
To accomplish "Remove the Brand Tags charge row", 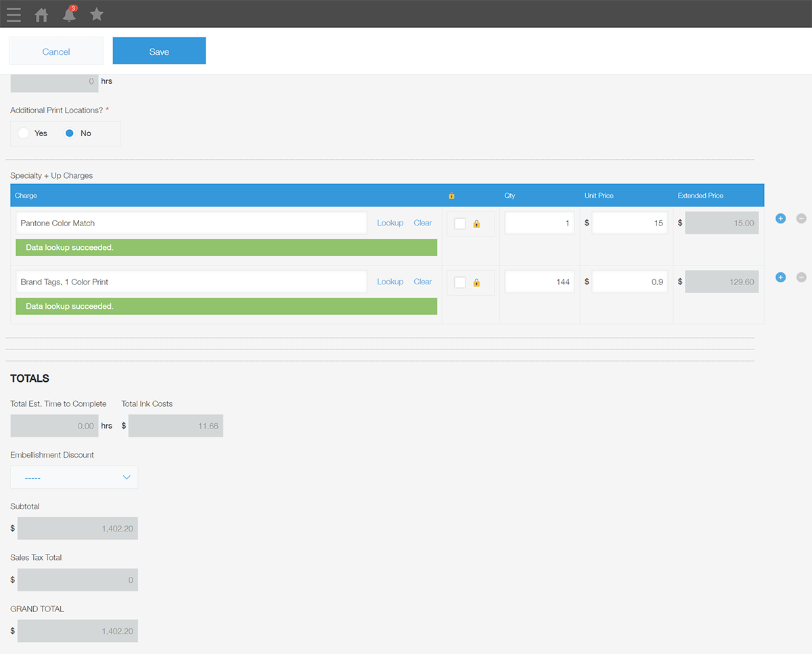I will [801, 278].
